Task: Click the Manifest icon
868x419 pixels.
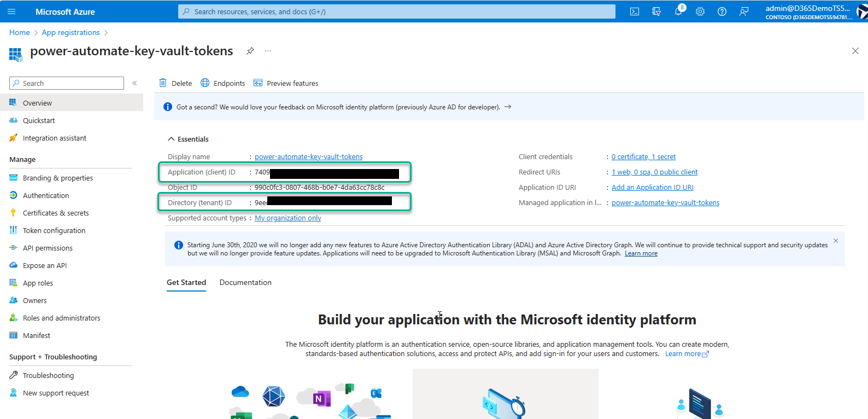Action: [x=13, y=335]
